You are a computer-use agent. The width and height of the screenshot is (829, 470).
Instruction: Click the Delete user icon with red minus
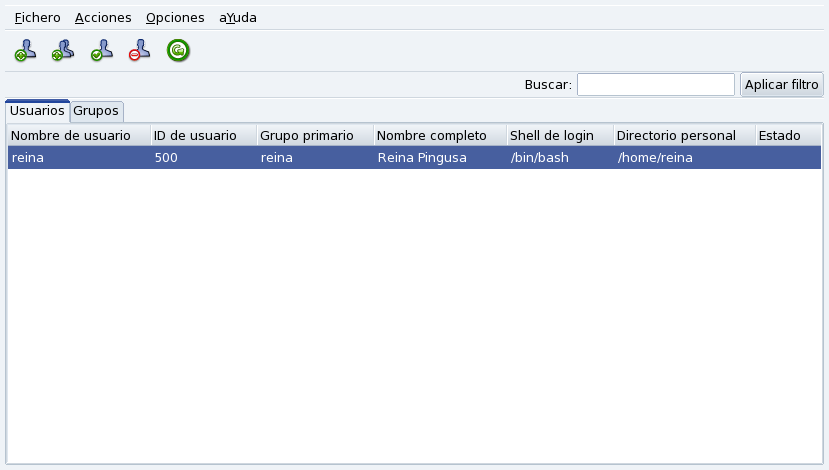139,50
